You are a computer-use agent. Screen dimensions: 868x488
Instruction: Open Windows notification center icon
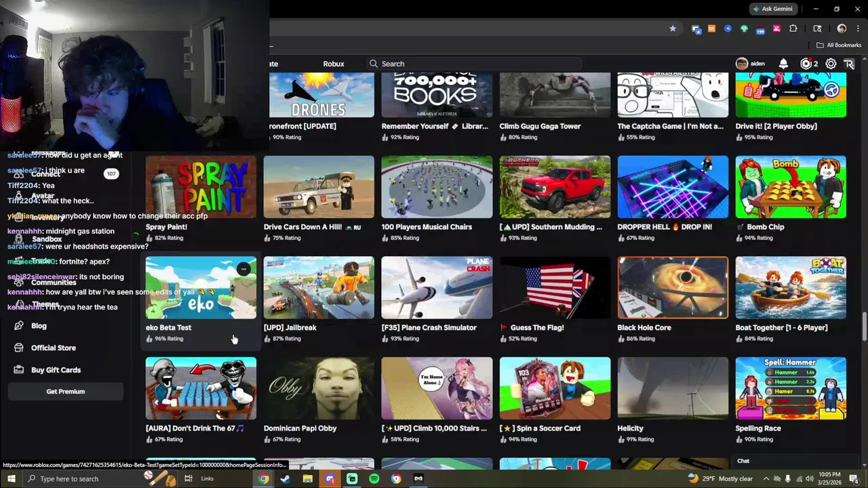pyautogui.click(x=855, y=479)
